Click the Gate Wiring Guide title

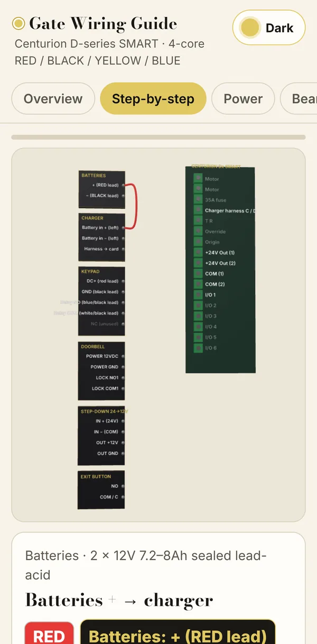point(103,24)
